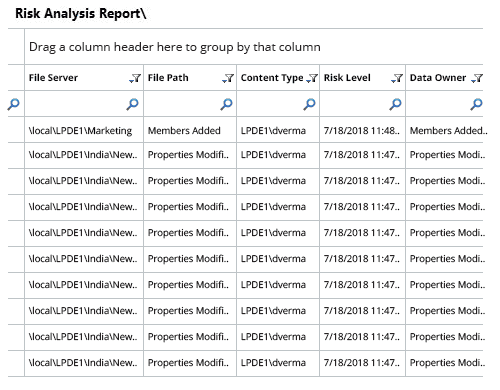500x390 pixels.
Task: Open the File Path column filter icon
Action: pyautogui.click(x=228, y=78)
